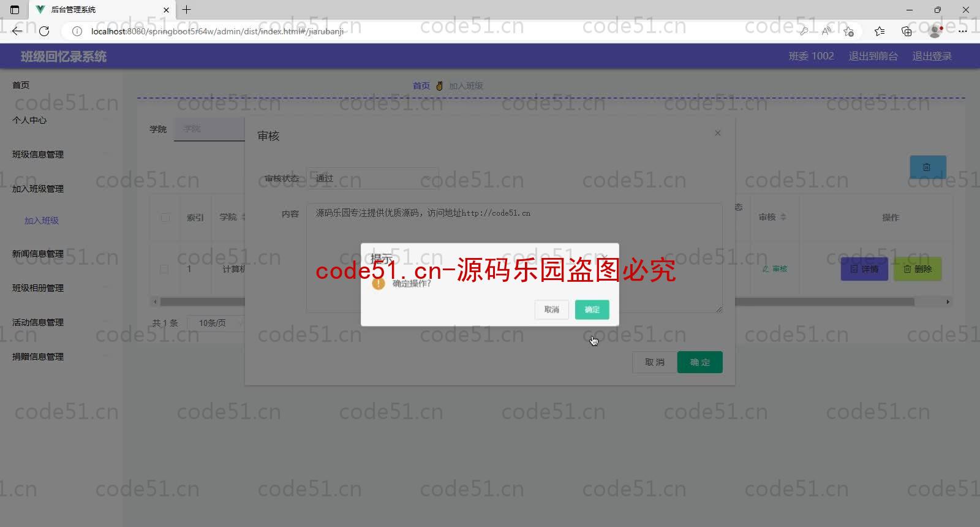Click into the 内容 review textarea
The width and height of the screenshot is (980, 527).
tap(514, 258)
